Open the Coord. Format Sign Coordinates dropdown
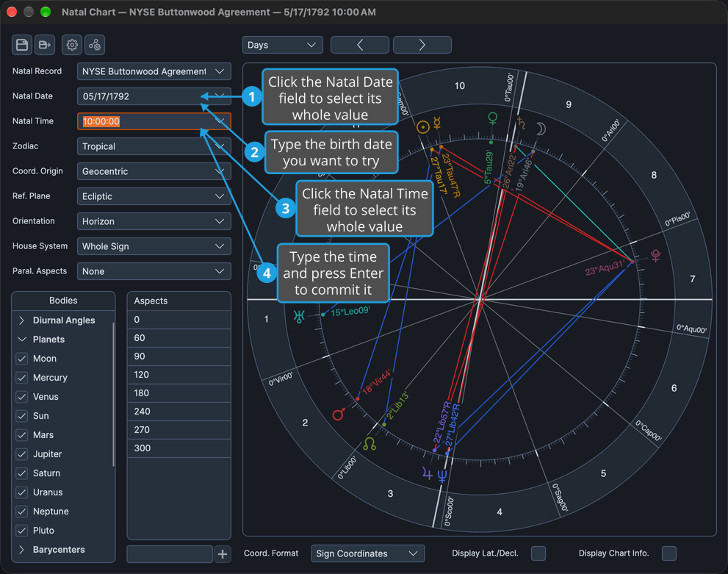Image resolution: width=728 pixels, height=574 pixels. [368, 553]
